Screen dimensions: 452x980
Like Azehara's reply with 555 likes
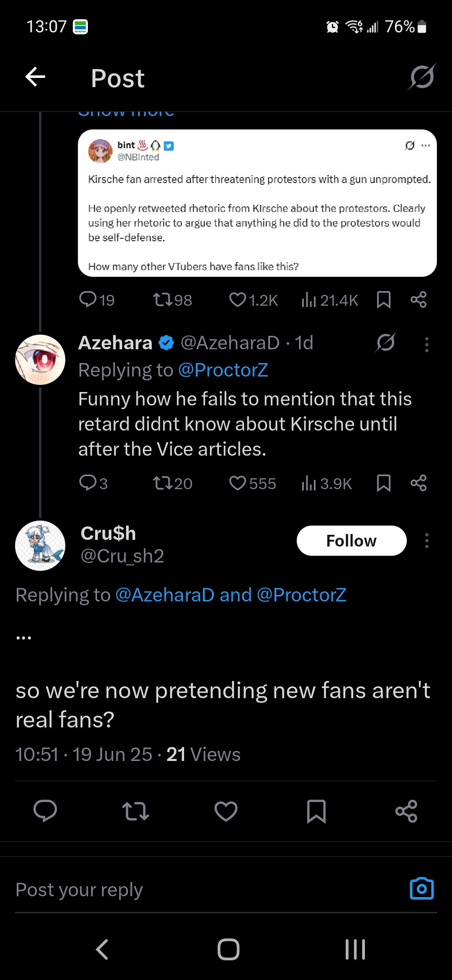(253, 483)
